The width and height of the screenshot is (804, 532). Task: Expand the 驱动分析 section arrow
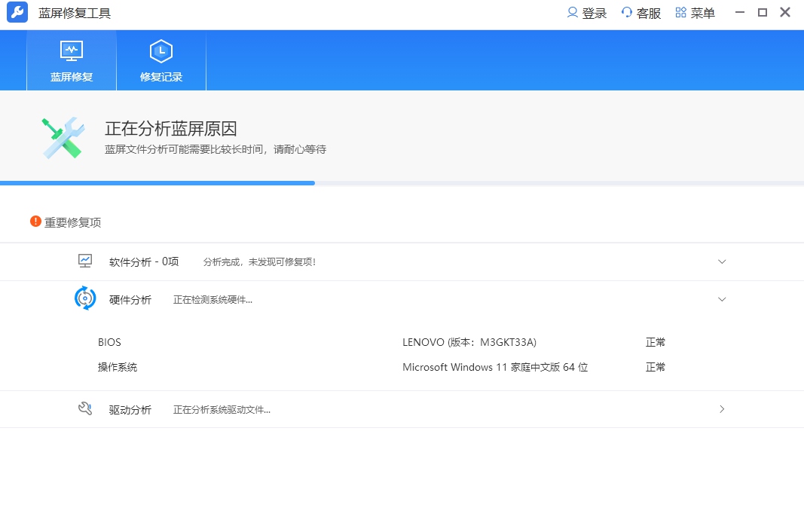(722, 409)
